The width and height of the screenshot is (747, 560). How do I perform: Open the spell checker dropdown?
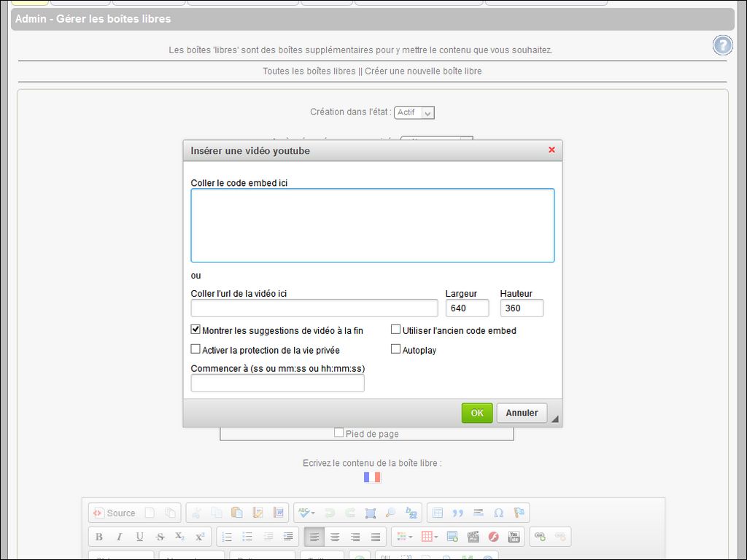313,513
